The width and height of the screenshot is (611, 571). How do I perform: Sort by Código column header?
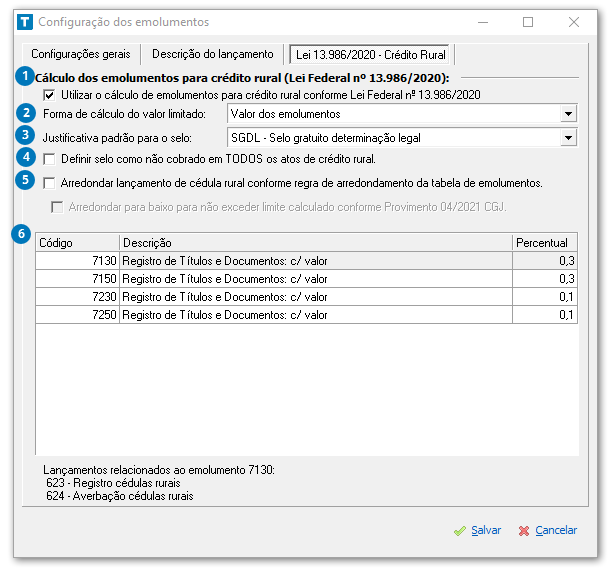click(77, 243)
